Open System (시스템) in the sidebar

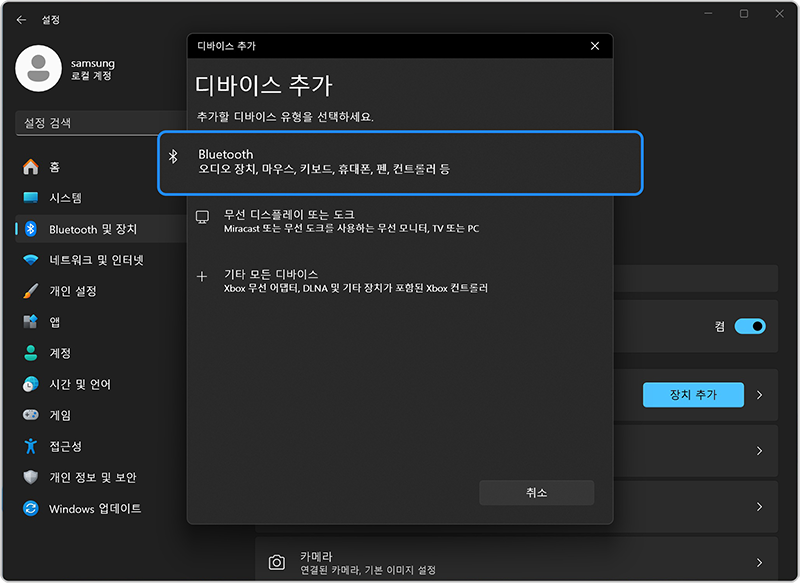101,198
